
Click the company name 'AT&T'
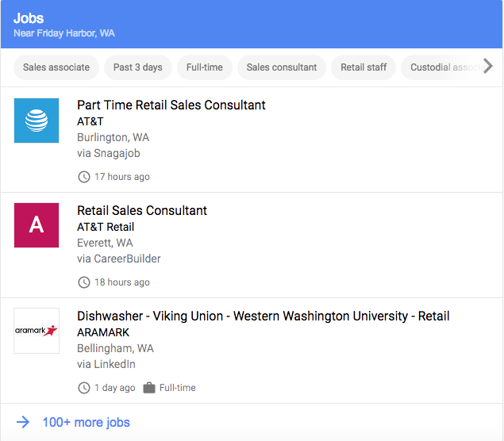90,121
